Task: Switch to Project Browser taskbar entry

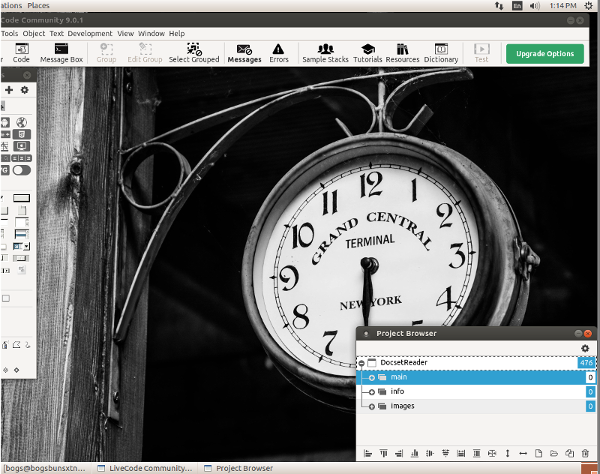Action: (239, 468)
